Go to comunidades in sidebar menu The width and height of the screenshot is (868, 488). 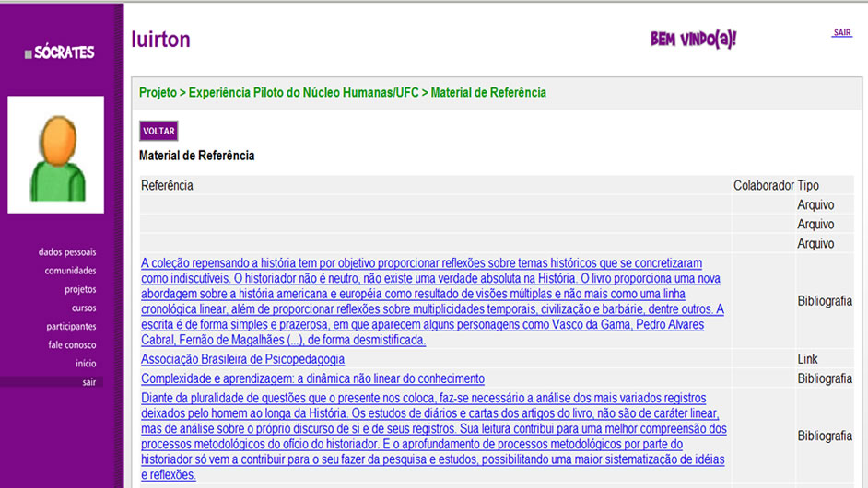(x=70, y=271)
